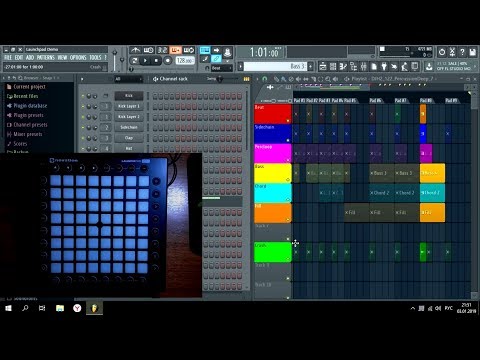Open the EDIT menu
This screenshot has width=480, height=360.
tap(19, 58)
